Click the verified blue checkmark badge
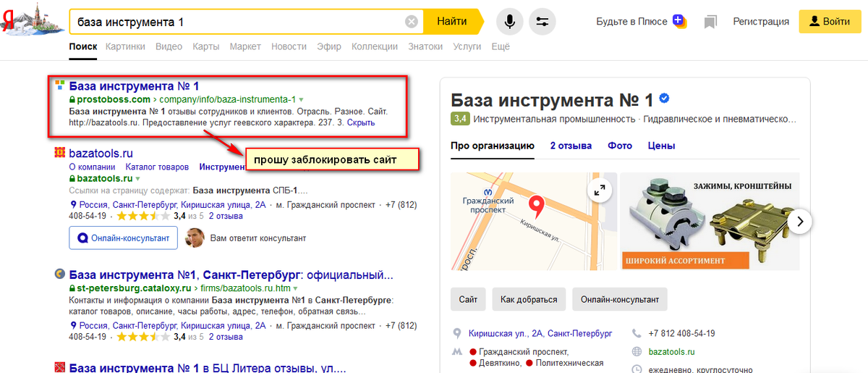The height and width of the screenshot is (373, 868). pos(664,99)
